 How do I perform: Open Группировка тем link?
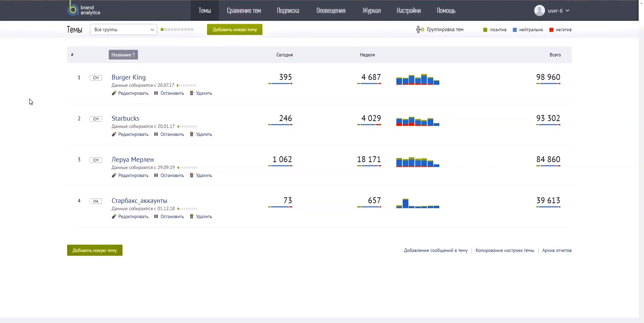[445, 30]
